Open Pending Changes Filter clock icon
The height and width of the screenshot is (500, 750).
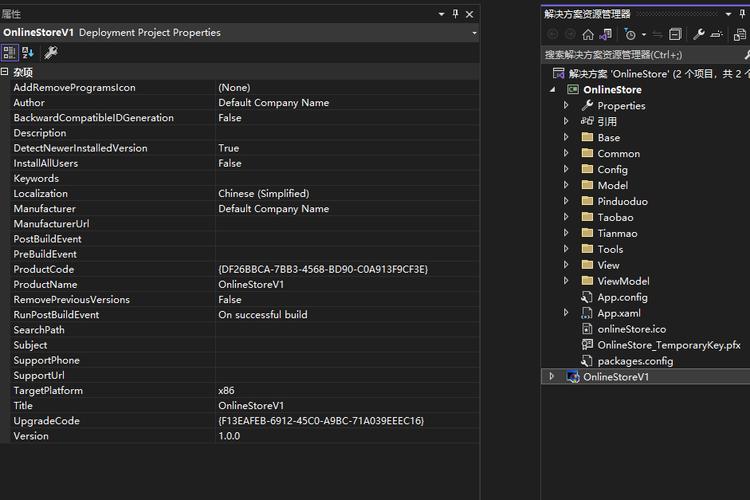coord(631,34)
